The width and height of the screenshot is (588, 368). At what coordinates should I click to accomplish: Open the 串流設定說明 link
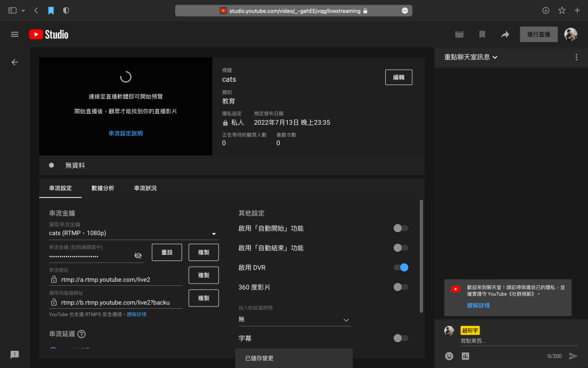click(126, 133)
